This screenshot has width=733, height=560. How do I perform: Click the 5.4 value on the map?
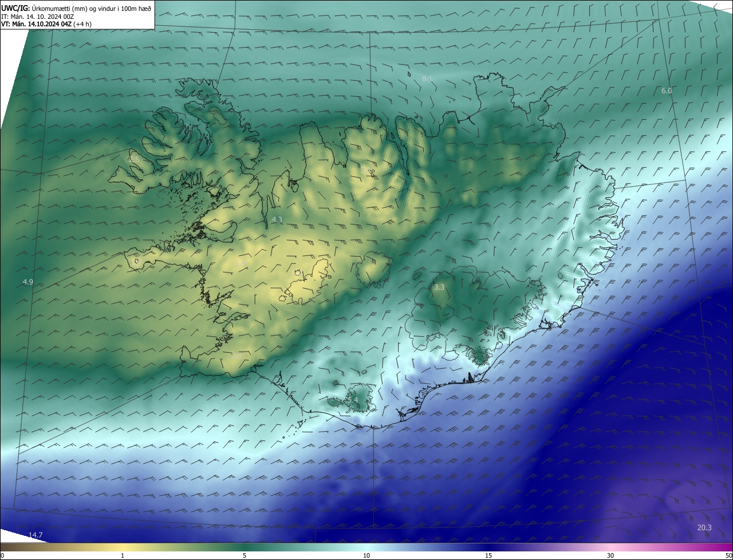coord(352,400)
